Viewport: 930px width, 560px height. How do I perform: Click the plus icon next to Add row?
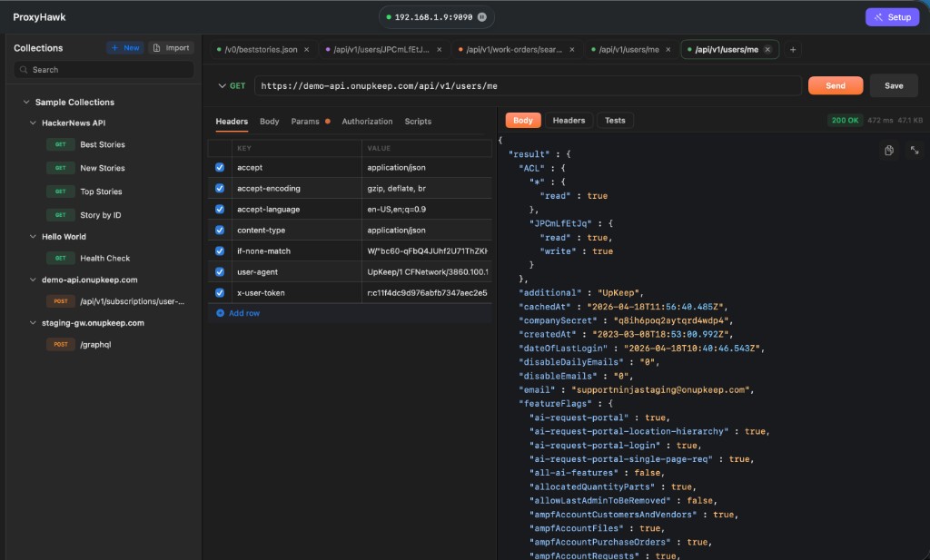tap(220, 313)
